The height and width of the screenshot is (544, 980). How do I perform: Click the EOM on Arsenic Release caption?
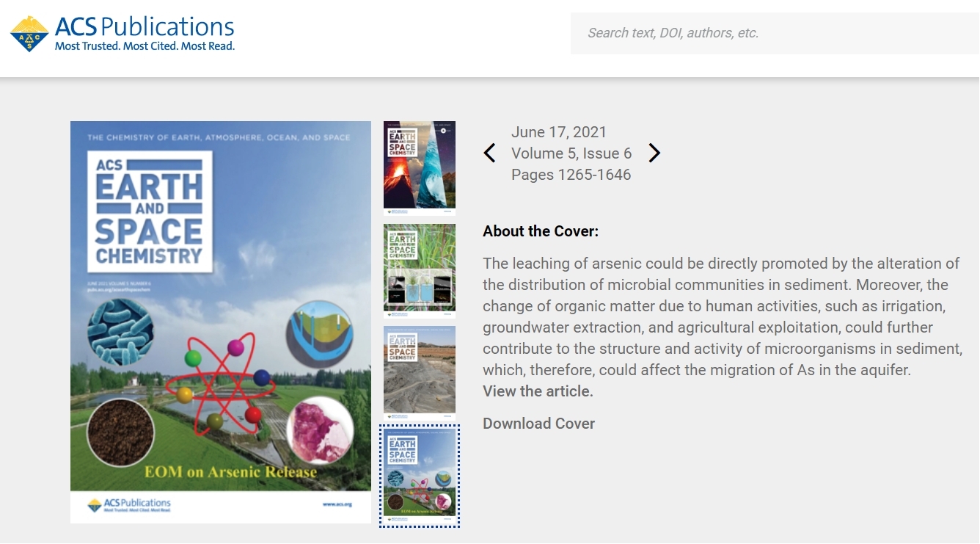click(x=230, y=471)
